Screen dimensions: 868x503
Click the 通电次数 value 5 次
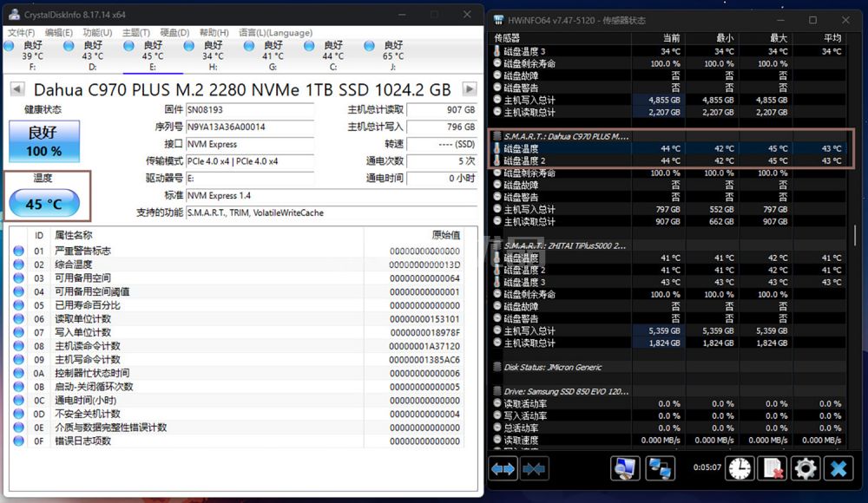tap(441, 161)
